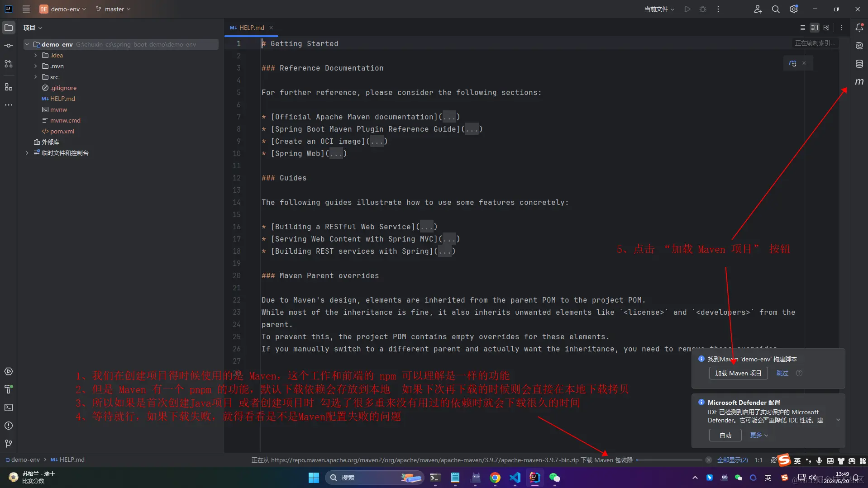The height and width of the screenshot is (488, 868).
Task: Open more run actions menu
Action: (718, 9)
